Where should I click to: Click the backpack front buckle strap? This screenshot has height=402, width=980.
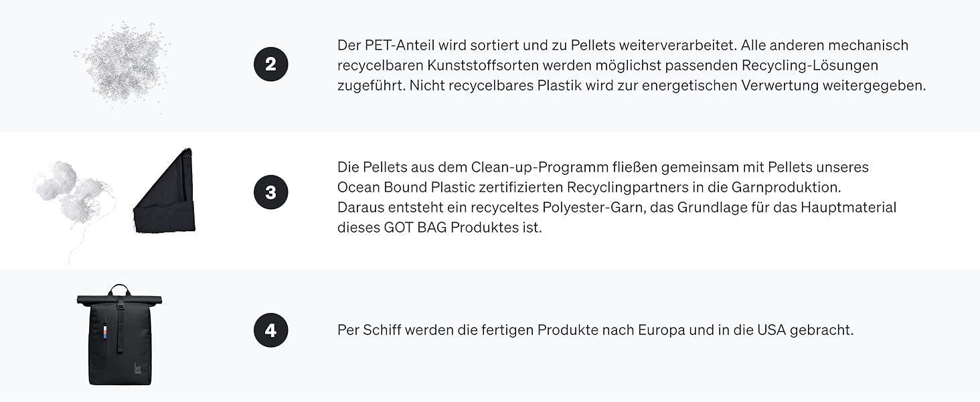[121, 326]
